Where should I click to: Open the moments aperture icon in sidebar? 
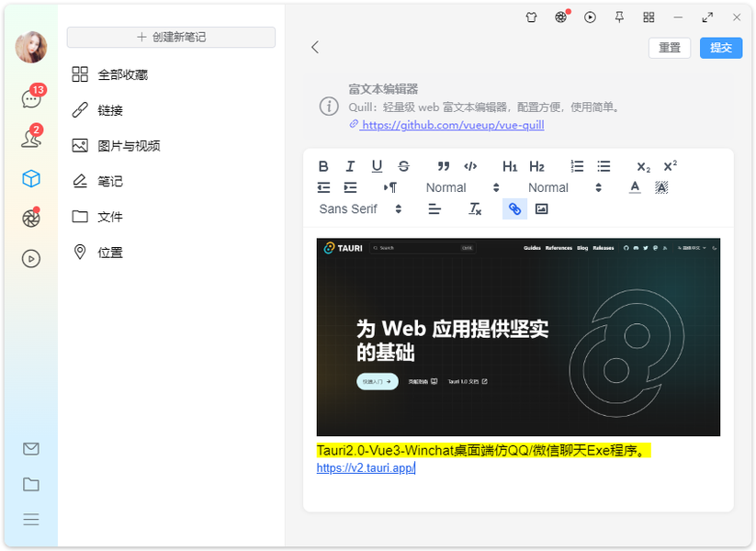pyautogui.click(x=31, y=219)
